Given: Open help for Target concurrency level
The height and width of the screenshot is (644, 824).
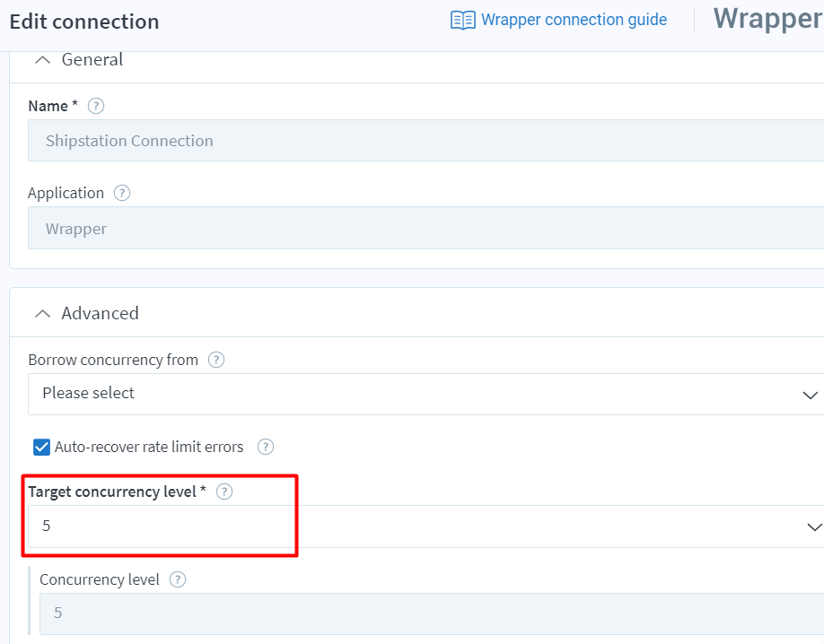Looking at the screenshot, I should (x=224, y=492).
